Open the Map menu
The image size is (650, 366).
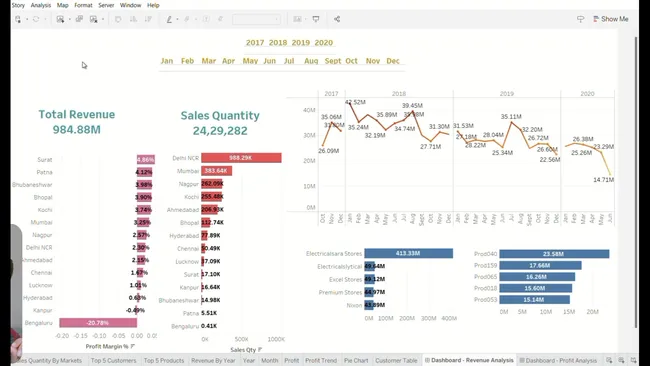(x=63, y=5)
